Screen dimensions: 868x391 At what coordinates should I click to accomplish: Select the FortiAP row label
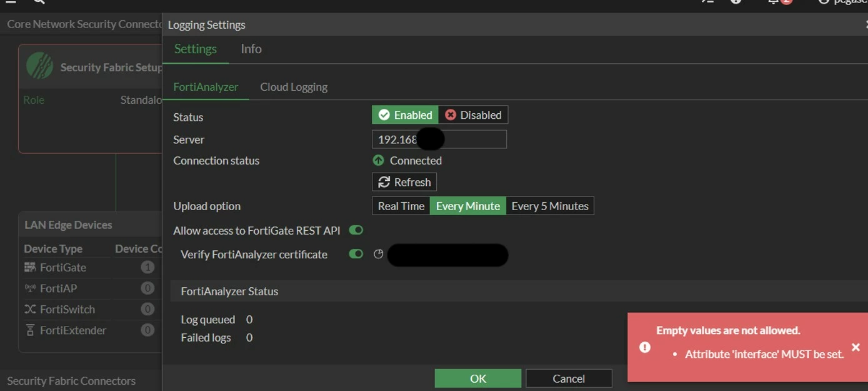pyautogui.click(x=58, y=288)
